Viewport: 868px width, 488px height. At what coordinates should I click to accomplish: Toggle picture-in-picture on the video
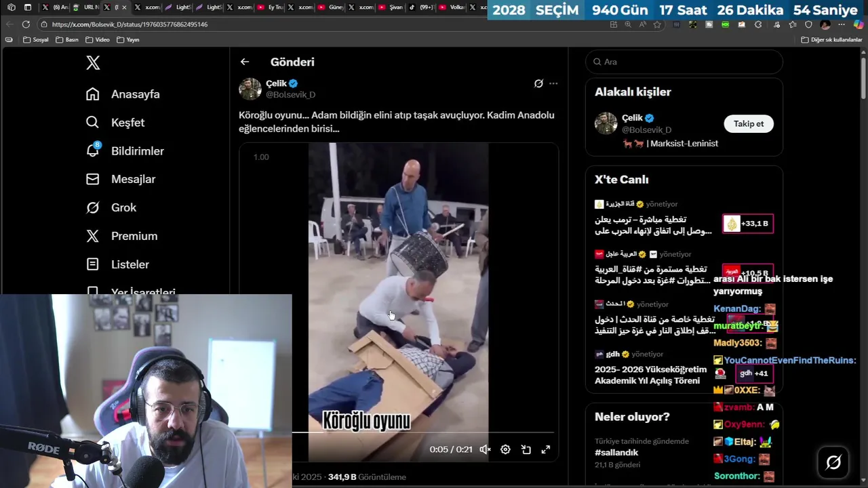(526, 449)
